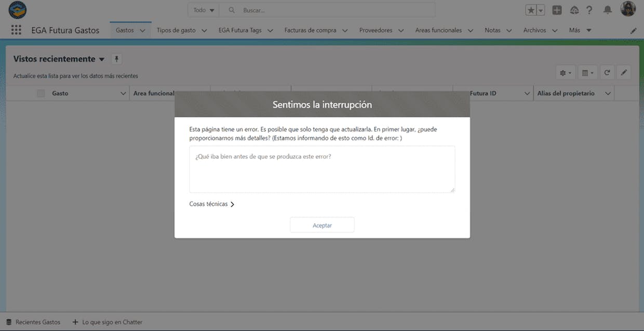Open the Proveedores tab chevron
The height and width of the screenshot is (331, 644).
(401, 31)
